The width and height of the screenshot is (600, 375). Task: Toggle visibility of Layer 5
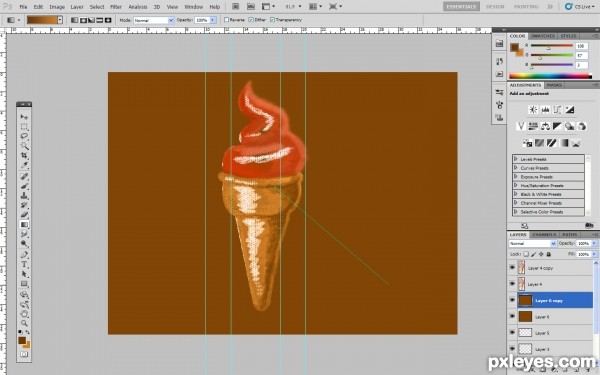(512, 333)
